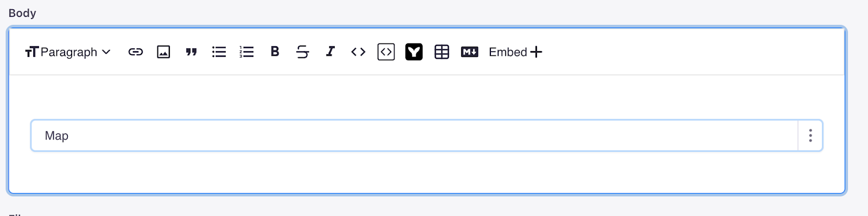This screenshot has width=868, height=216.
Task: Click the chevron arrow beside Paragraph
Action: [106, 52]
